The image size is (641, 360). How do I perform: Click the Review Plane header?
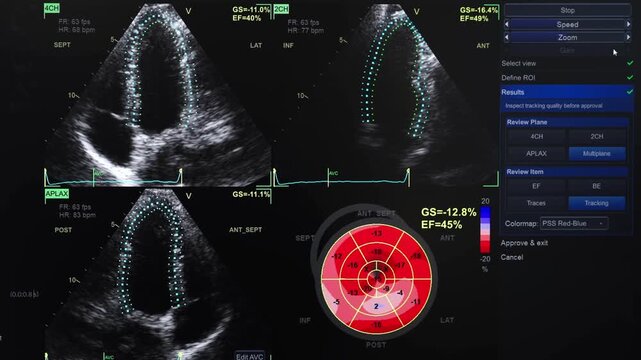567,122
